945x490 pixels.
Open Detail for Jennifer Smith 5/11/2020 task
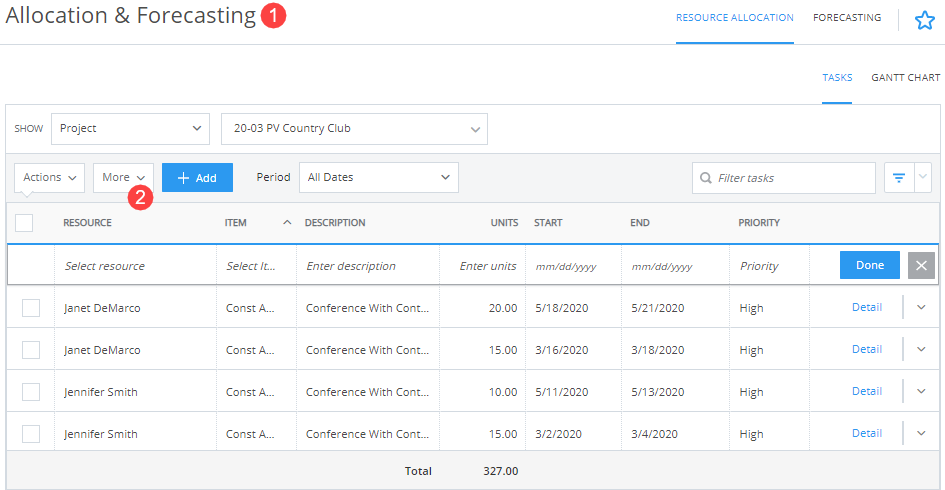click(x=867, y=391)
